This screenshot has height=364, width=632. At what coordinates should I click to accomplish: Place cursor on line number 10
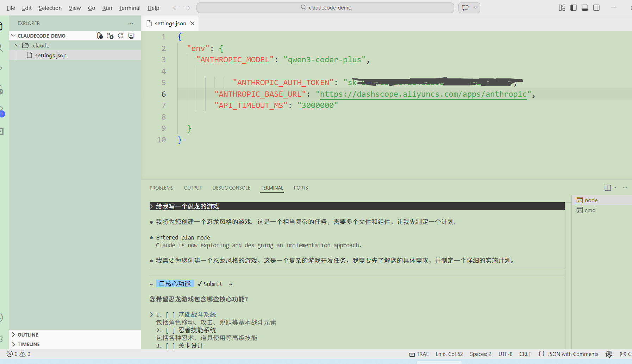pyautogui.click(x=161, y=140)
